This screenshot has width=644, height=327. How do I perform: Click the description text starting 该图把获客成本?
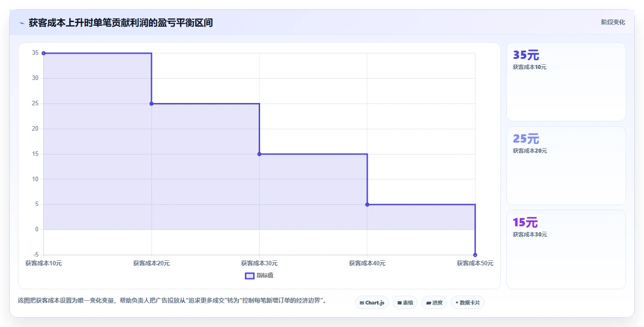pos(172,301)
